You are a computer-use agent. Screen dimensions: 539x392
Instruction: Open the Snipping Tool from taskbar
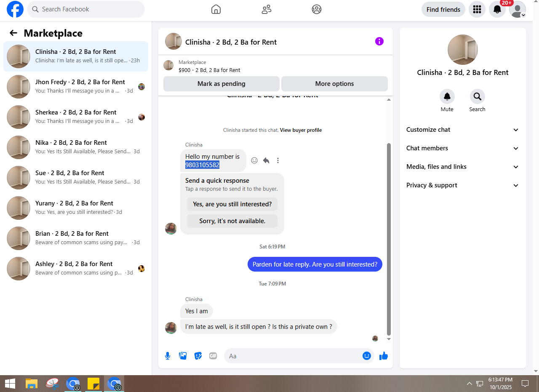[52, 384]
